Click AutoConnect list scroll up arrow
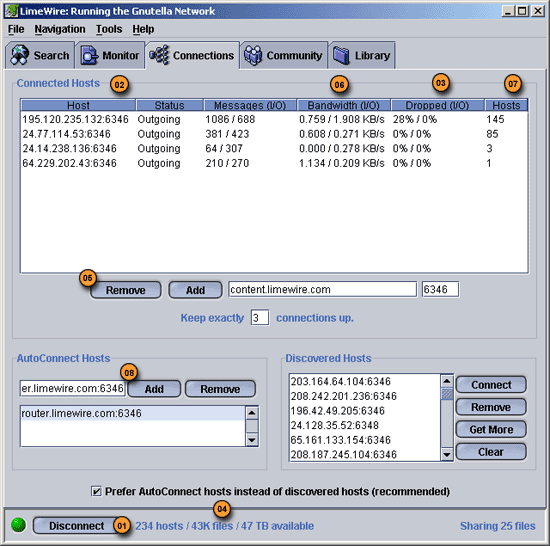550x546 pixels. pyautogui.click(x=252, y=413)
